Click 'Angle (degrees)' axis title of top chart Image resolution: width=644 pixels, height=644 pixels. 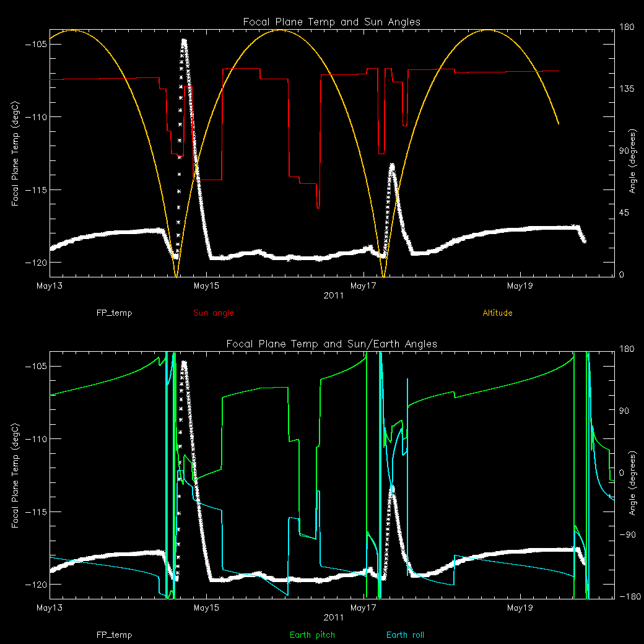click(632, 161)
